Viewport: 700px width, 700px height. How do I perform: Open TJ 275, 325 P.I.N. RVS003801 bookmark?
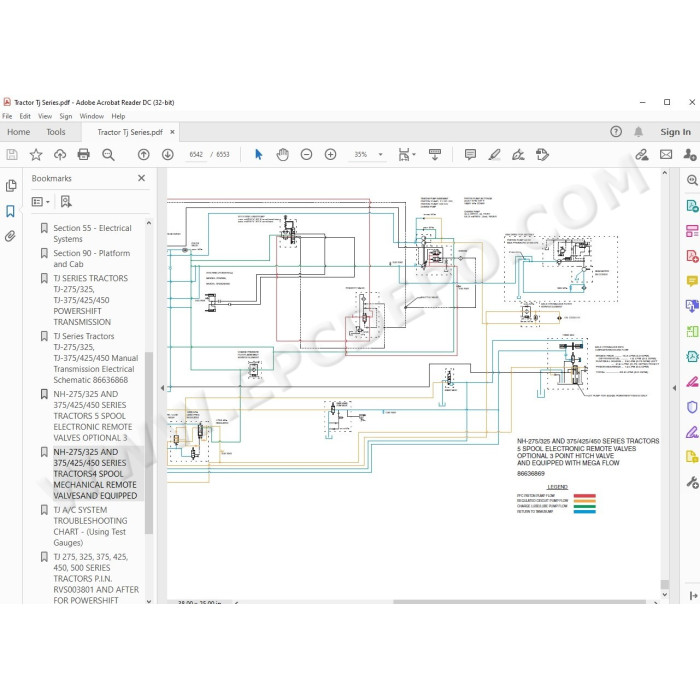[x=96, y=579]
